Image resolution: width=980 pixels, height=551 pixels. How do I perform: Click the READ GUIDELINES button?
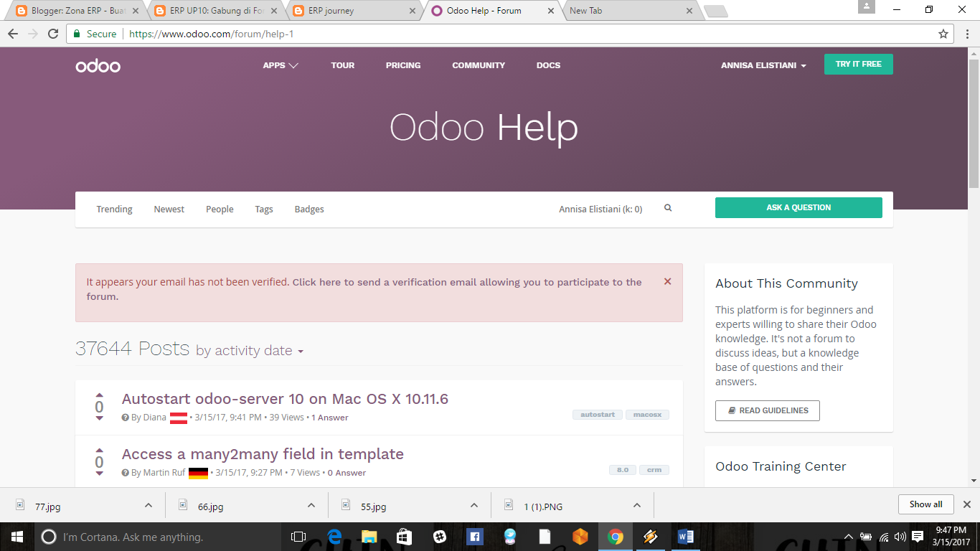[768, 410]
